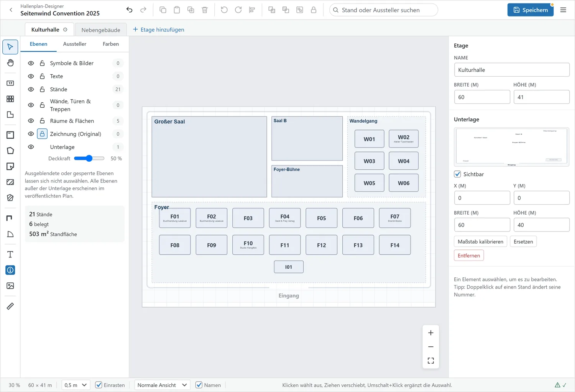Click the paste clipboard icon

(177, 10)
